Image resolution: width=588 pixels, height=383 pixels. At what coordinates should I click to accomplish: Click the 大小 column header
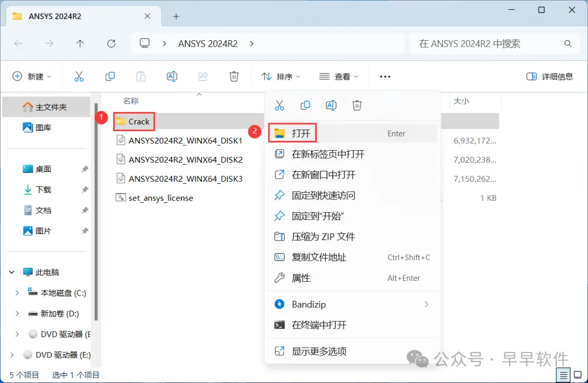click(461, 101)
